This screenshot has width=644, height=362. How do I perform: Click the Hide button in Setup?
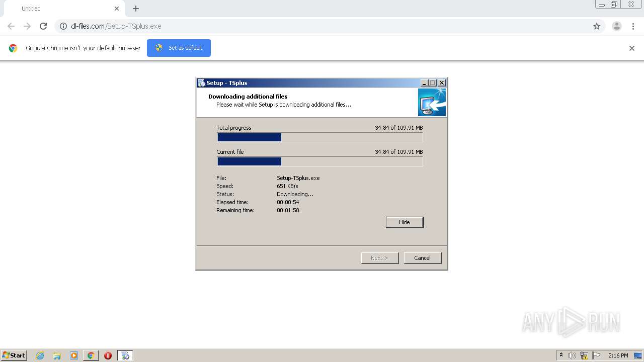[x=405, y=222]
